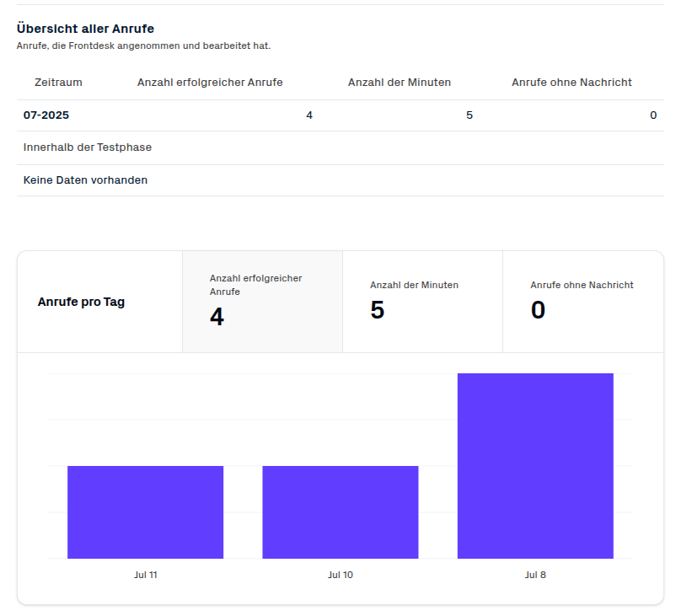Click the Zeitraum column header
Image resolution: width=676 pixels, height=616 pixels.
(58, 83)
